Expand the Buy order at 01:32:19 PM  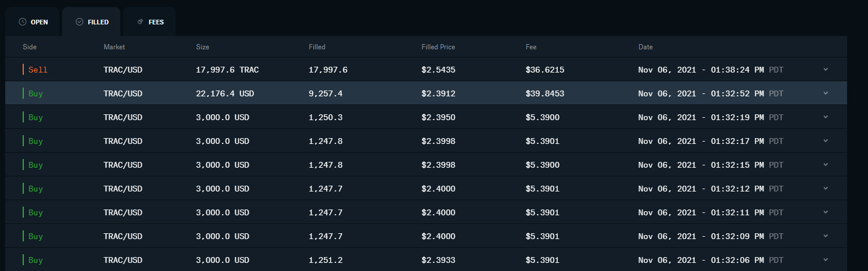pyautogui.click(x=826, y=117)
